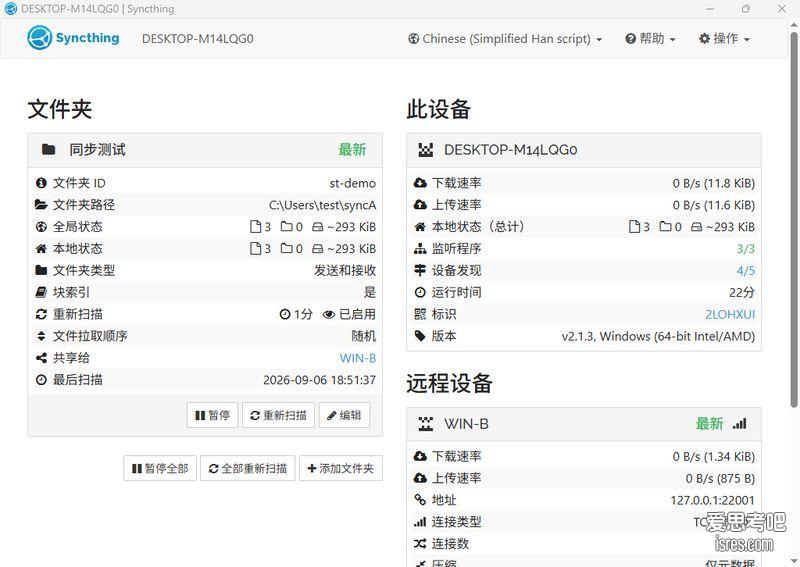Collapse the WIN-B remote device panel
The image size is (800, 567).
point(584,424)
